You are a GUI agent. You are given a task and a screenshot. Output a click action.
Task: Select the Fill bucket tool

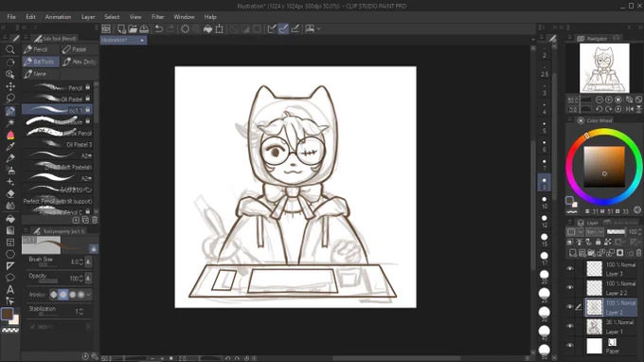coord(10,219)
